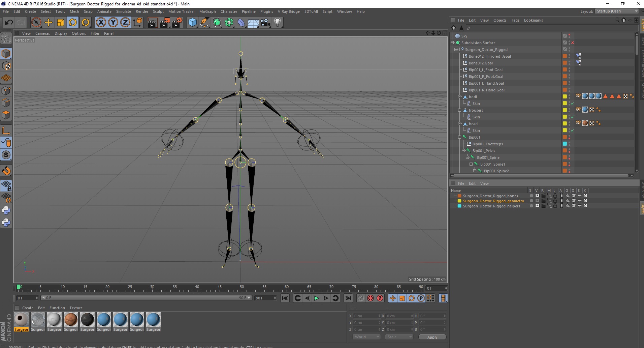Open the MoGraph menu
The image size is (644, 348).
[x=207, y=11]
